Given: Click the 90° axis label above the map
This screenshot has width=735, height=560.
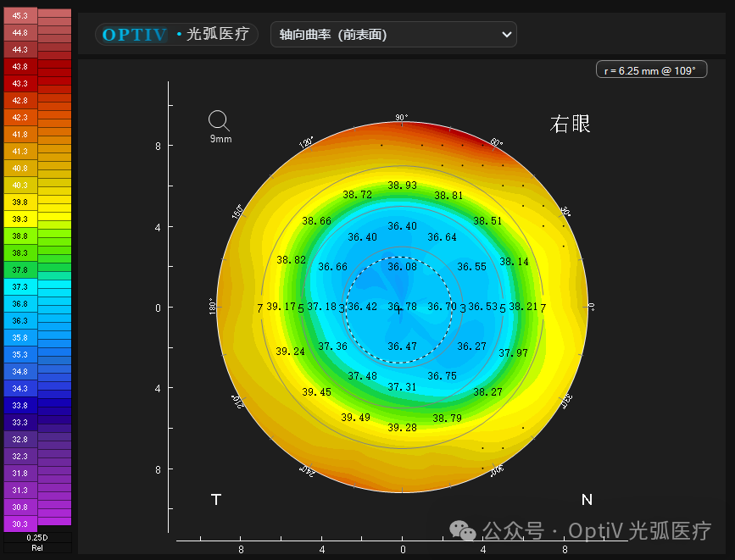Looking at the screenshot, I should click(x=399, y=118).
